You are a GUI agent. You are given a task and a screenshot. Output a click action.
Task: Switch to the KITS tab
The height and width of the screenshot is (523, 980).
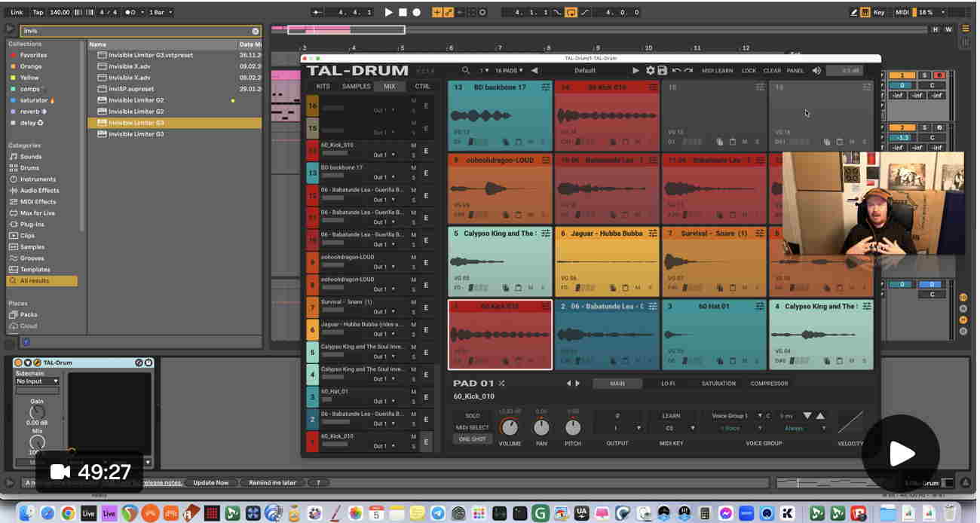coord(323,87)
